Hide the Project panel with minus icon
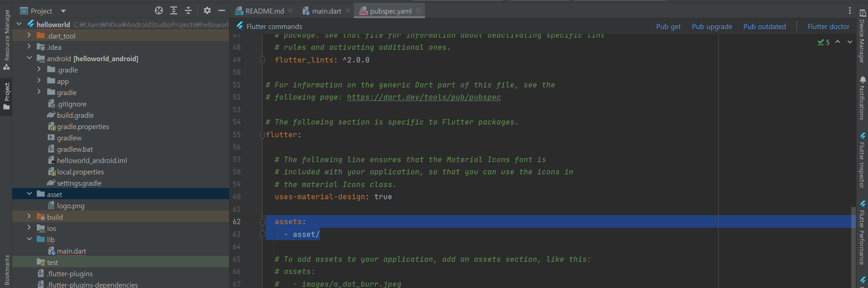Screen dimensions: 868x288 click(222, 10)
